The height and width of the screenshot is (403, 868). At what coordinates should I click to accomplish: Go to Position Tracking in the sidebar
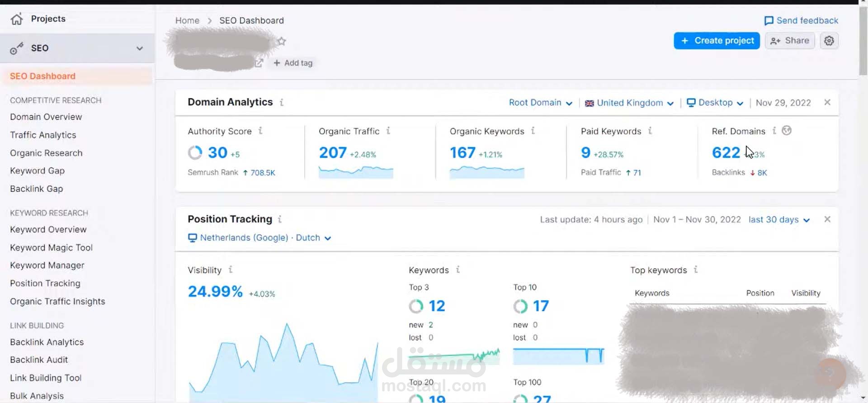click(45, 283)
